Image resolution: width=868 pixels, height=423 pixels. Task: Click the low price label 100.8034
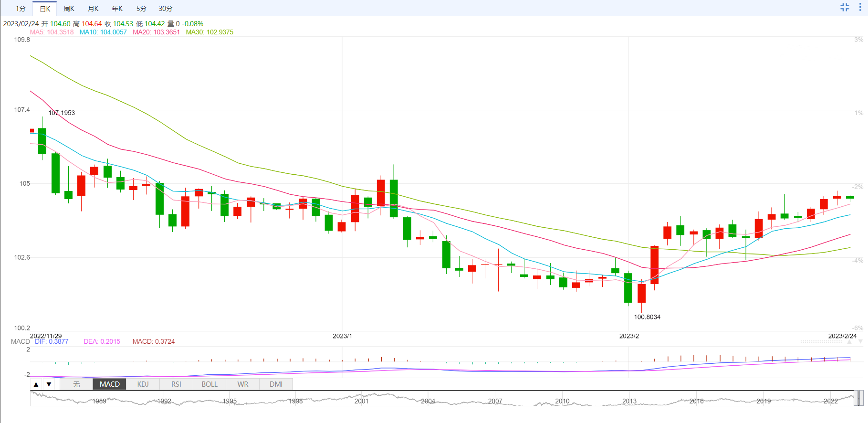[x=647, y=317]
